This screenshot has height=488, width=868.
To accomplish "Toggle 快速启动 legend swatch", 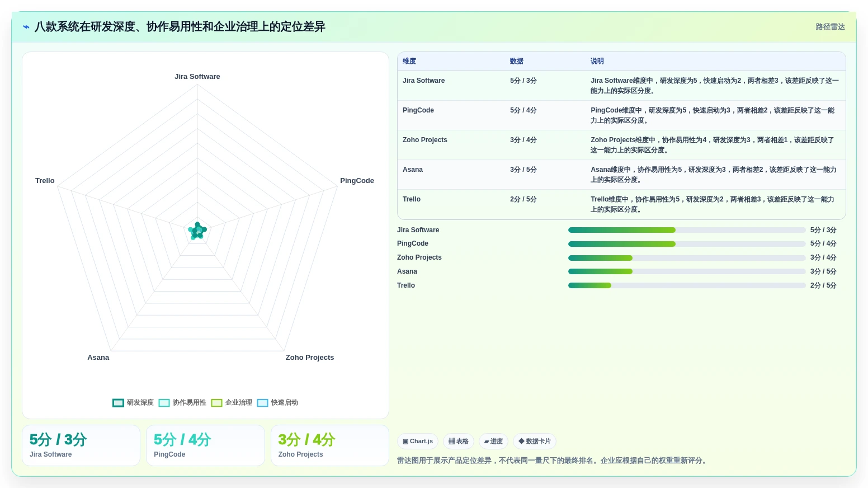I will (262, 403).
